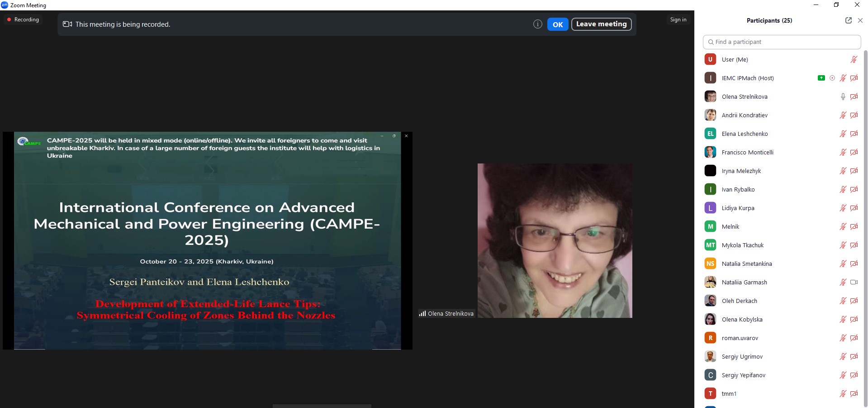Click the recording indicator icon beside IEMC IPMach
Image resolution: width=868 pixels, height=408 pixels.
click(832, 78)
